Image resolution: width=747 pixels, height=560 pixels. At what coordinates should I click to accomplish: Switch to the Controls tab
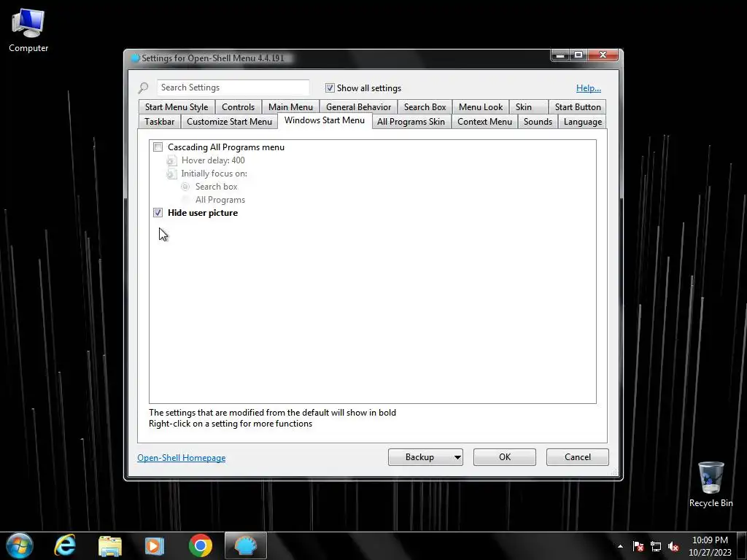click(x=239, y=107)
